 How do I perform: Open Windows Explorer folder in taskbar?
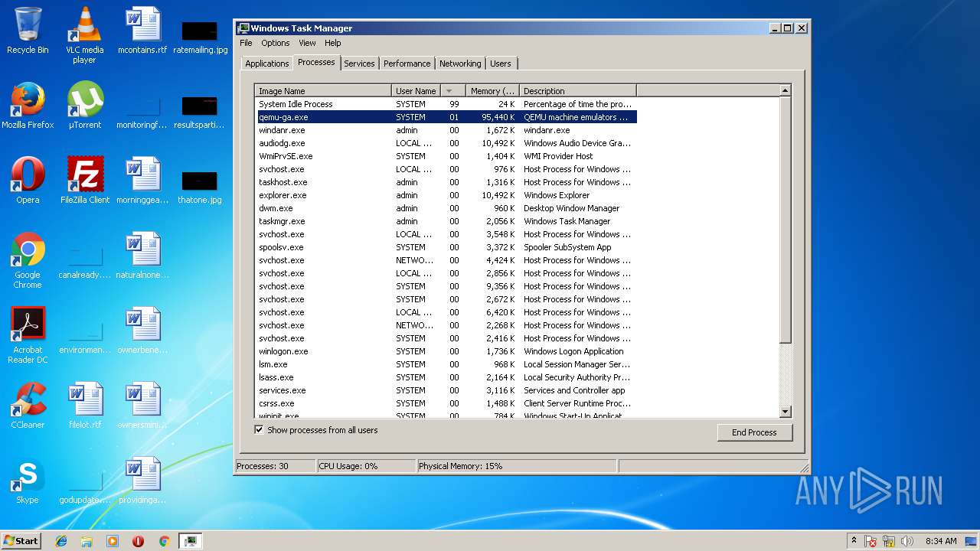coord(87,541)
